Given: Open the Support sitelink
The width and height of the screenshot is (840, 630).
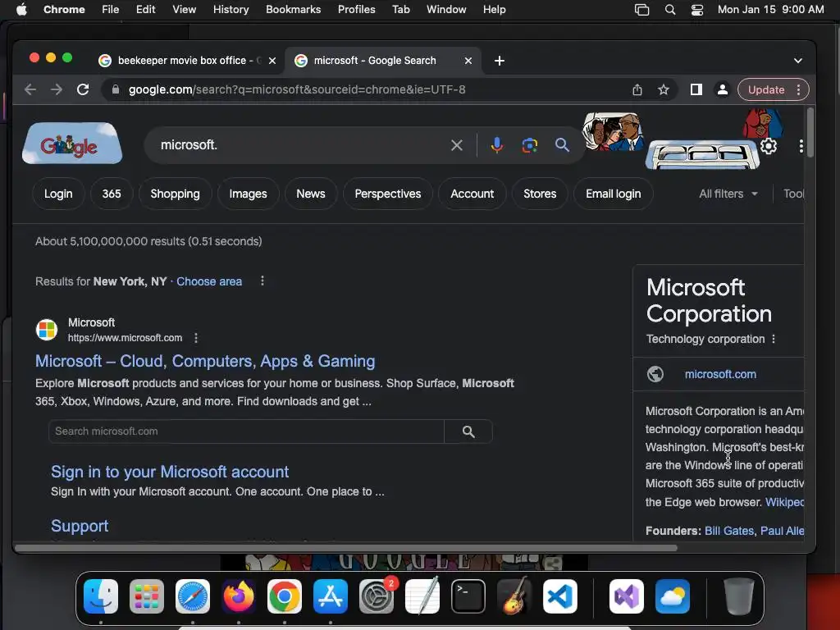Looking at the screenshot, I should [80, 526].
